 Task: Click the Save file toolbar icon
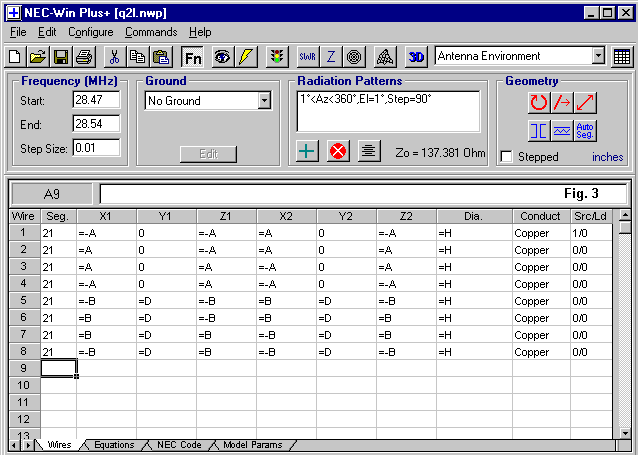60,57
